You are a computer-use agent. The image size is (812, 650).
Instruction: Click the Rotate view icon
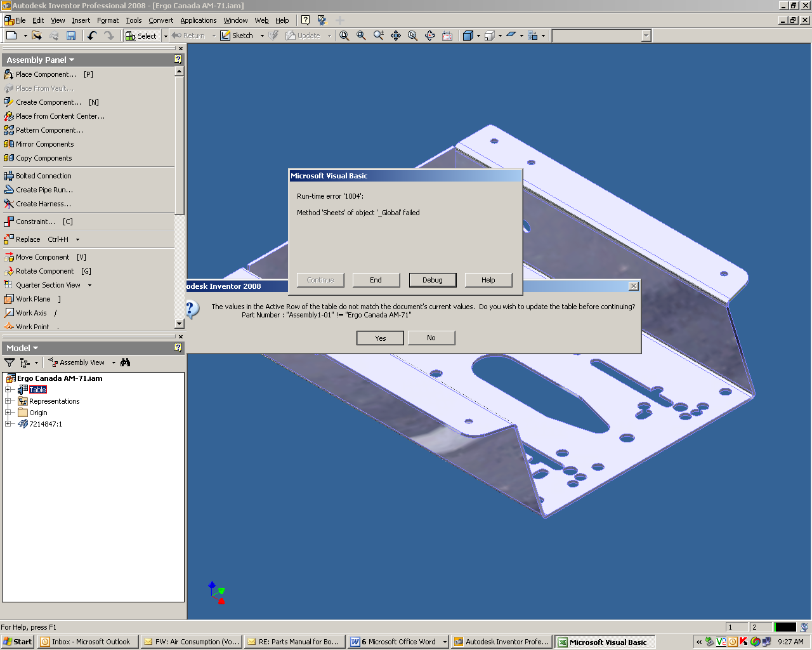pyautogui.click(x=430, y=36)
